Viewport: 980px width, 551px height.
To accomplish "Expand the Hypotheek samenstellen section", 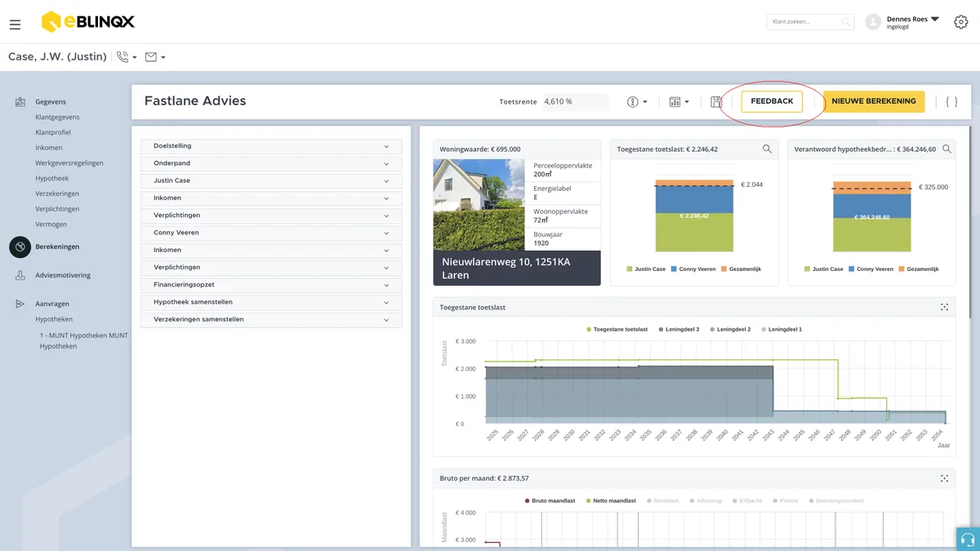I will coord(271,302).
